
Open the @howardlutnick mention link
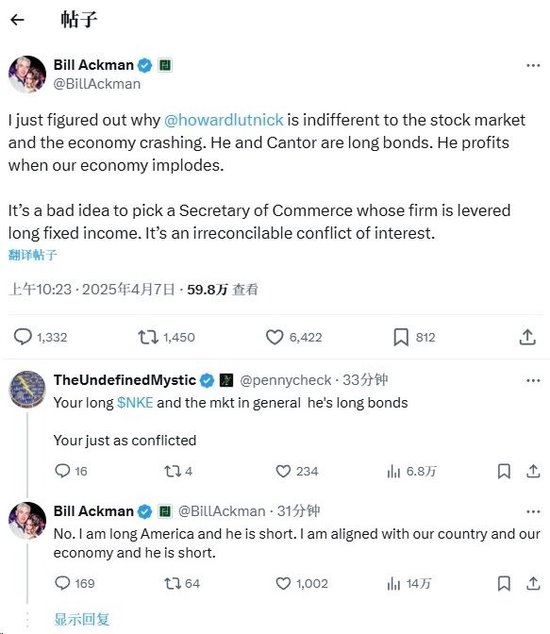coord(224,120)
